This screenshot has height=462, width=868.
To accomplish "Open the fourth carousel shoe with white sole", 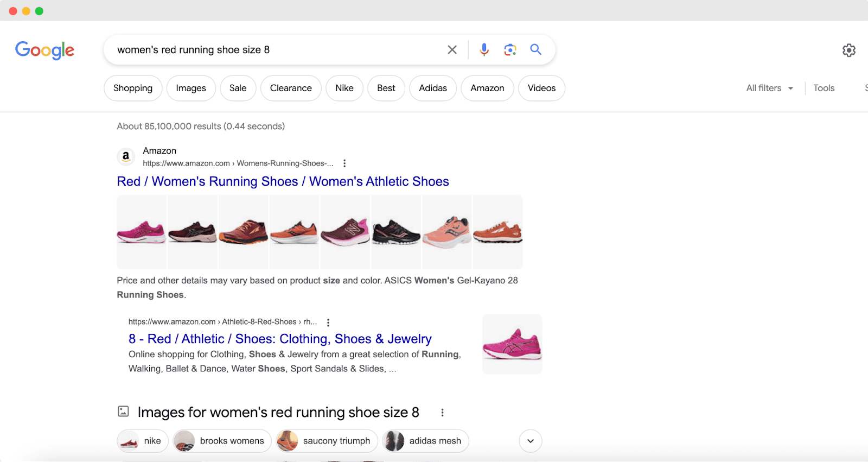I will 295,232.
